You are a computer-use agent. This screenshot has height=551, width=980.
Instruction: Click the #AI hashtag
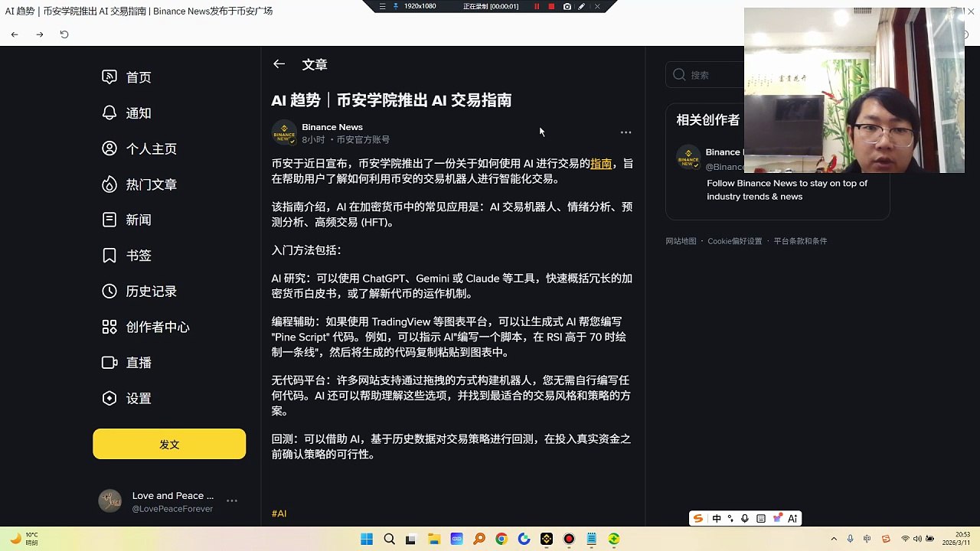click(279, 514)
